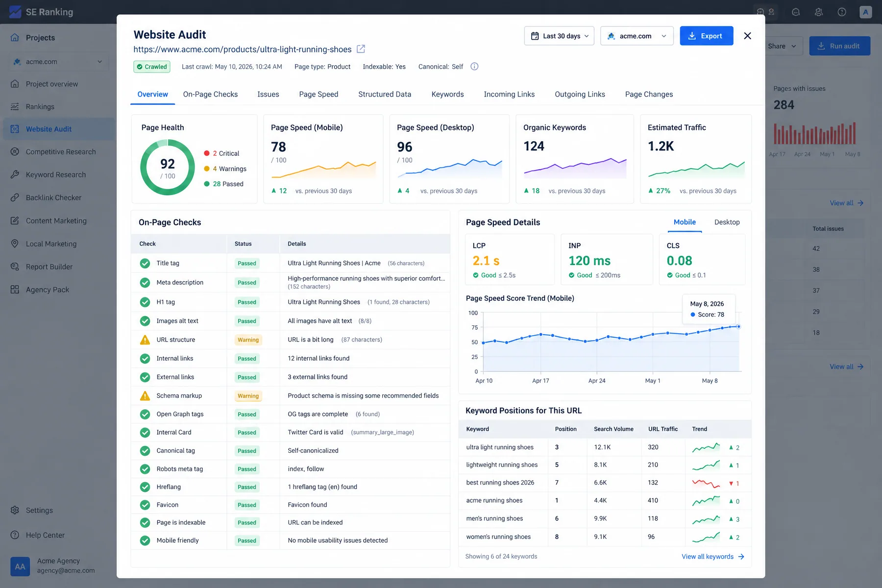This screenshot has height=588, width=882.
Task: Click the top bar help question-mark icon
Action: 842,12
